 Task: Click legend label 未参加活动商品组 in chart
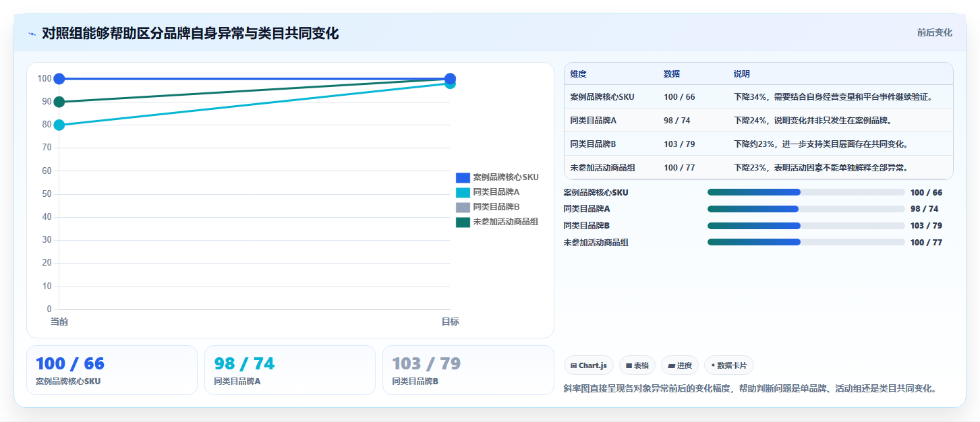click(x=505, y=222)
